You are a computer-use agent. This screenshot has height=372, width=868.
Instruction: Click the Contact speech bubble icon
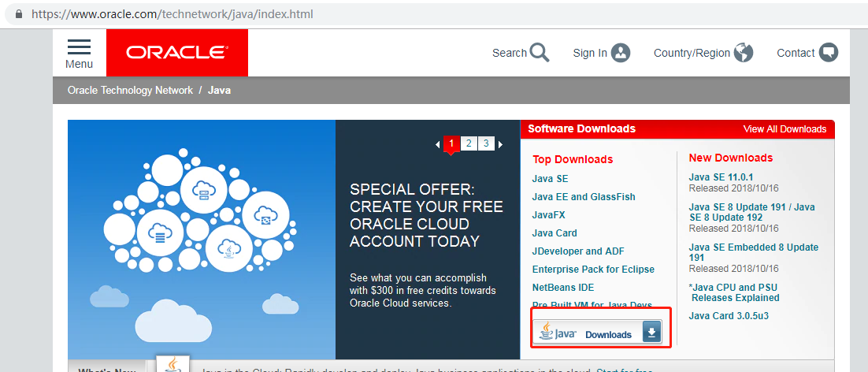point(828,53)
